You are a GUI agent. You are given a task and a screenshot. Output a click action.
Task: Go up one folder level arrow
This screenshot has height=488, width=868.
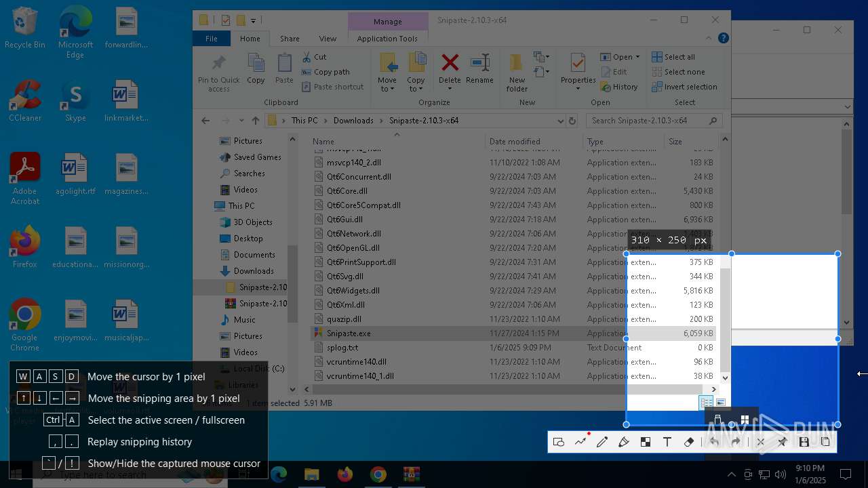tap(255, 121)
